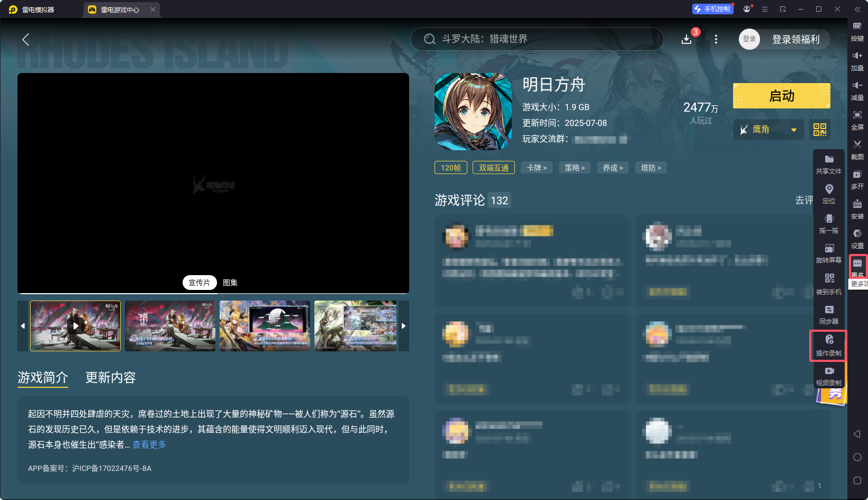Click the APP备案号 registration text
Image resolution: width=868 pixels, height=500 pixels.
click(90, 468)
